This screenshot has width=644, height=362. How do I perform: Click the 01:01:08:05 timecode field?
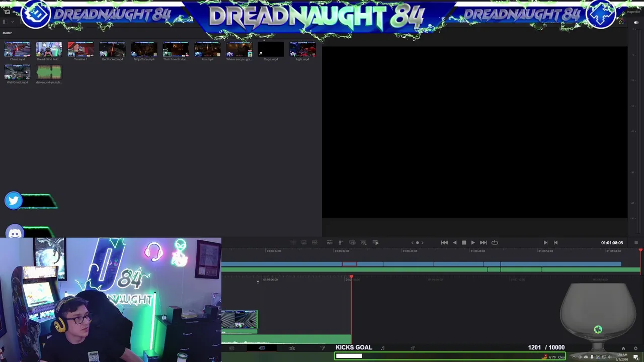point(612,243)
